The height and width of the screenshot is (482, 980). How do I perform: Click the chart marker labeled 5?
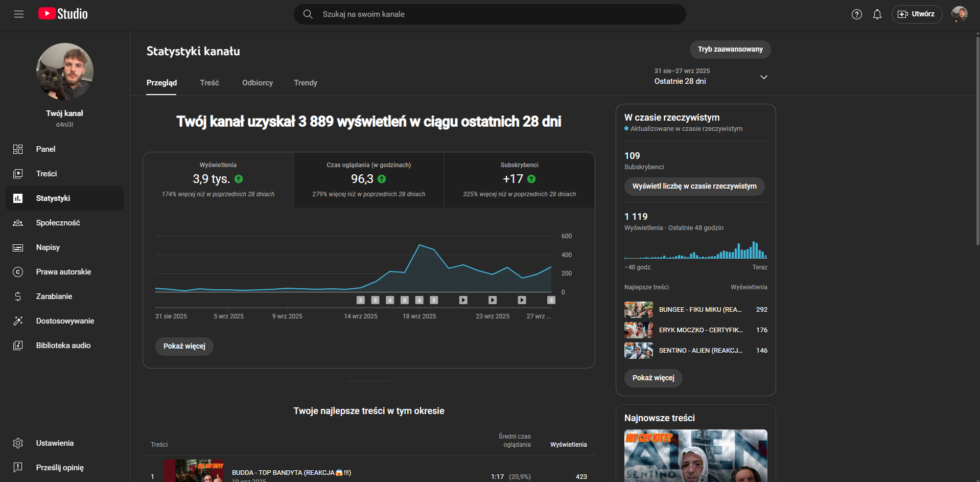coord(551,300)
